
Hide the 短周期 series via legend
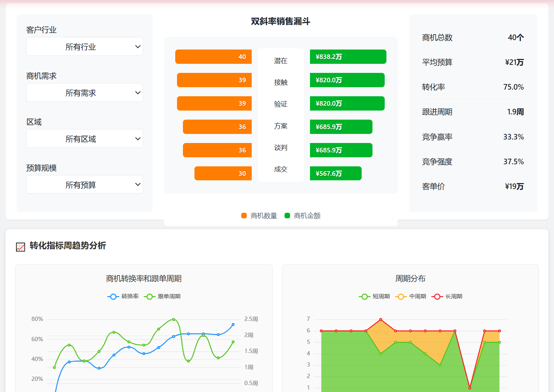[364, 296]
